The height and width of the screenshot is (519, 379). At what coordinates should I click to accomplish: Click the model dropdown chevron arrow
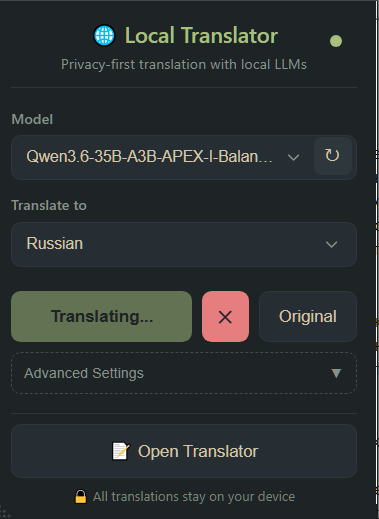point(293,157)
